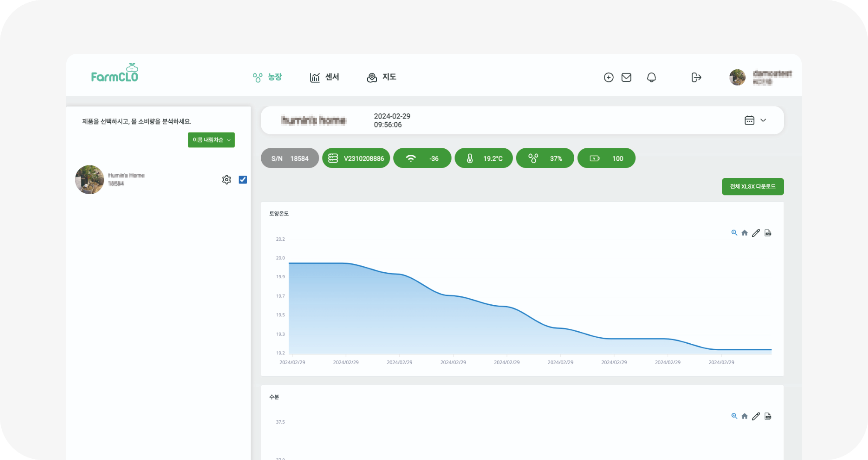
Task: Open the 농장 farm tab
Action: tap(267, 77)
